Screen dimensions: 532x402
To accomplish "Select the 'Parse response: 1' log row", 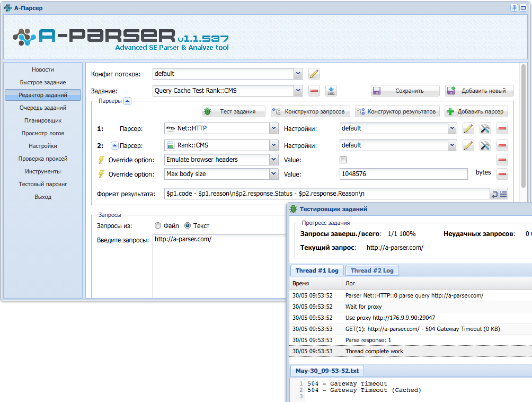I will [x=411, y=340].
